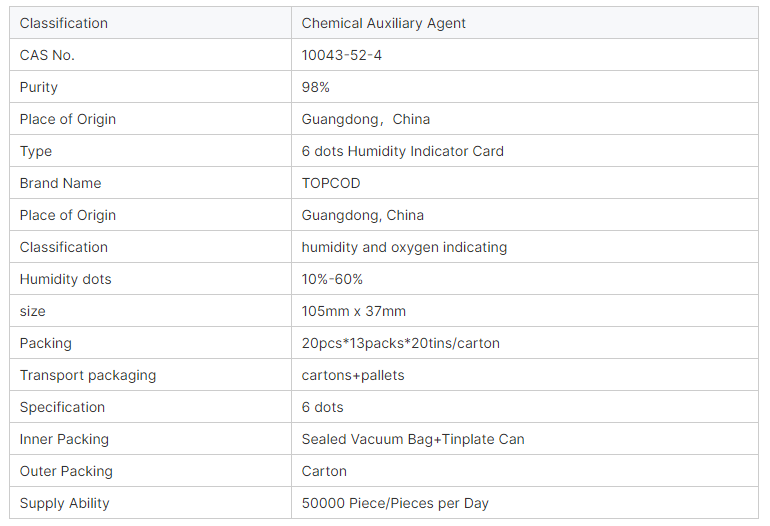The height and width of the screenshot is (526, 770).
Task: Click the Chemical Auxiliary Agent cell
Action: [x=384, y=23]
